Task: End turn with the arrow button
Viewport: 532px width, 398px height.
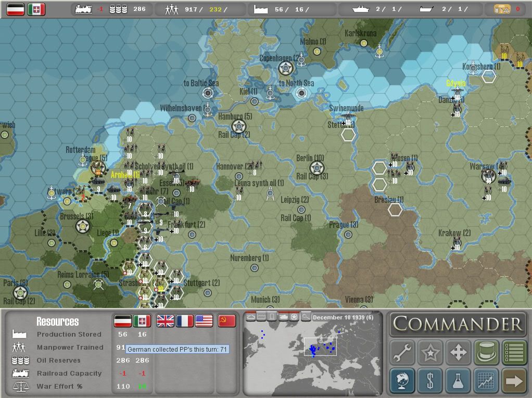Action: click(x=514, y=381)
